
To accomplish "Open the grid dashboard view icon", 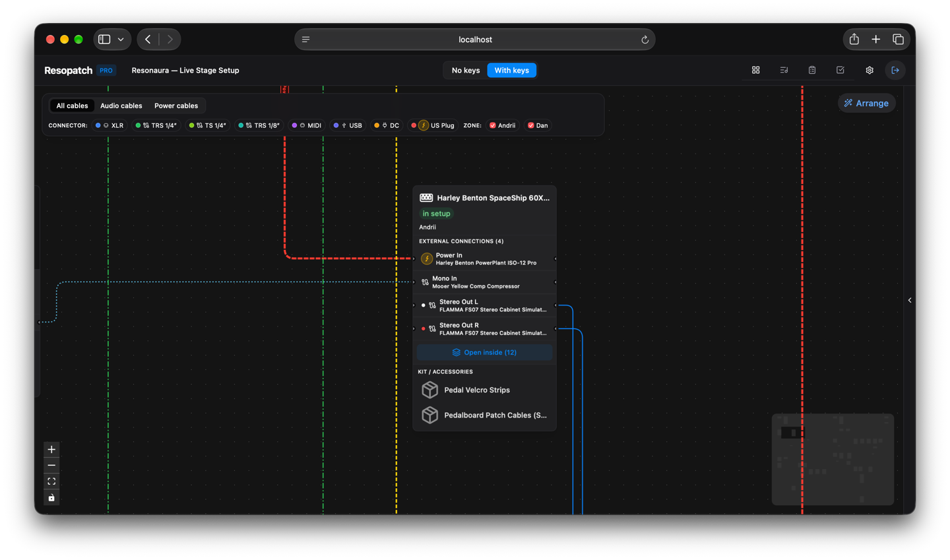I will pyautogui.click(x=755, y=70).
